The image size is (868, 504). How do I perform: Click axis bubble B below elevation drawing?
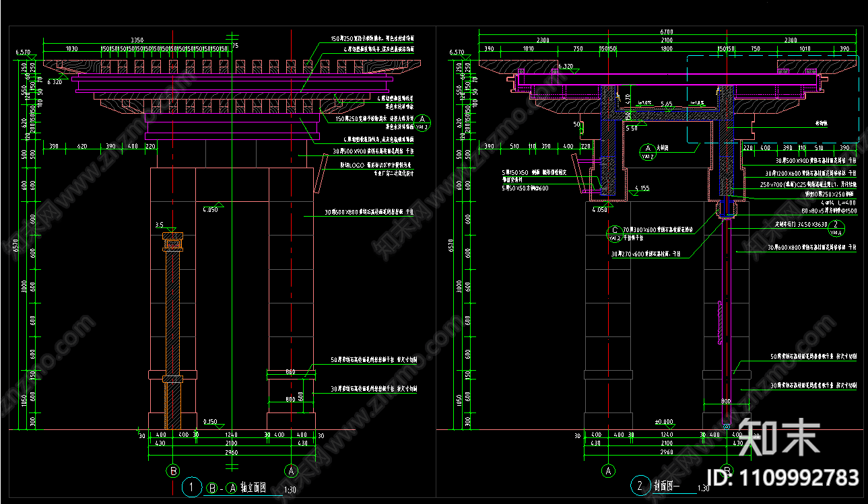tap(174, 470)
